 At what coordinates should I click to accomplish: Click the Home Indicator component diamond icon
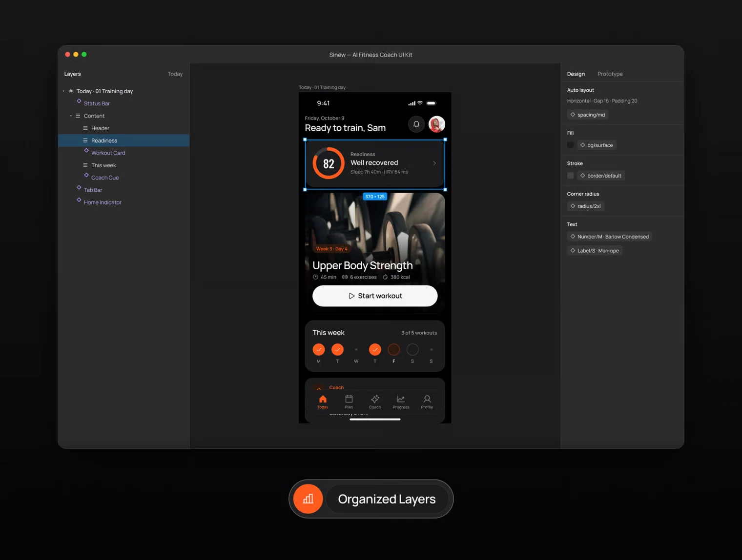click(79, 200)
